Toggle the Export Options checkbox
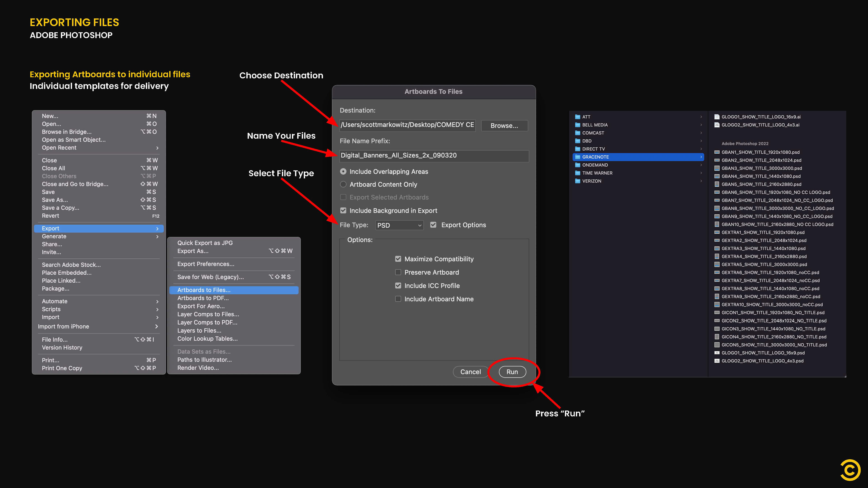 coord(433,225)
